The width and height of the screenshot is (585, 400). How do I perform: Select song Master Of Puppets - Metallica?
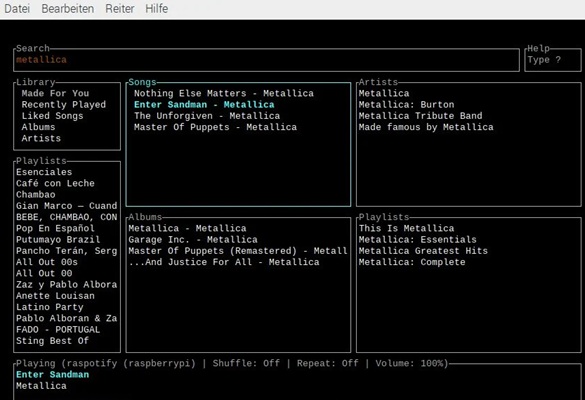[215, 127]
